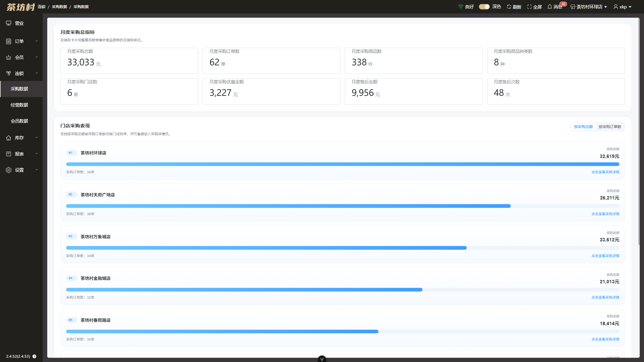Viewport: 644px width, 362px height.
Task: Click the 茶坊村环球店 progress bar
Action: [342, 164]
